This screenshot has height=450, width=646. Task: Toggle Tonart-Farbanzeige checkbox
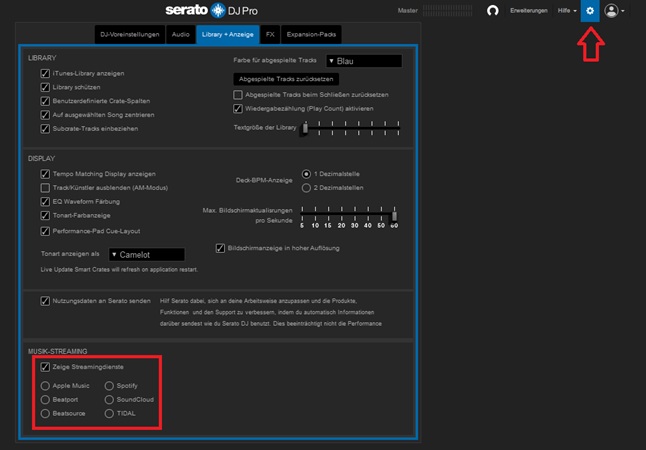pyautogui.click(x=45, y=216)
